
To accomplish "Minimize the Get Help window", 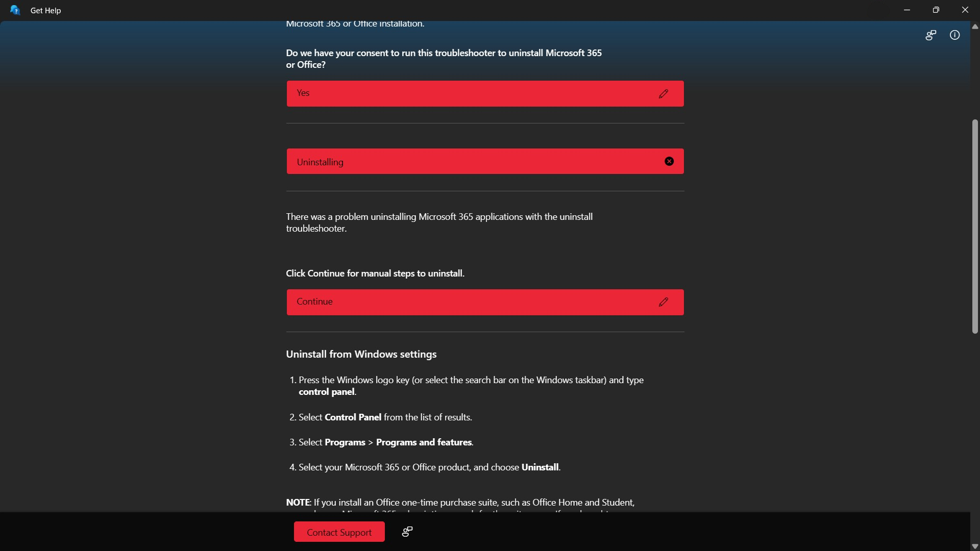I will tap(907, 10).
